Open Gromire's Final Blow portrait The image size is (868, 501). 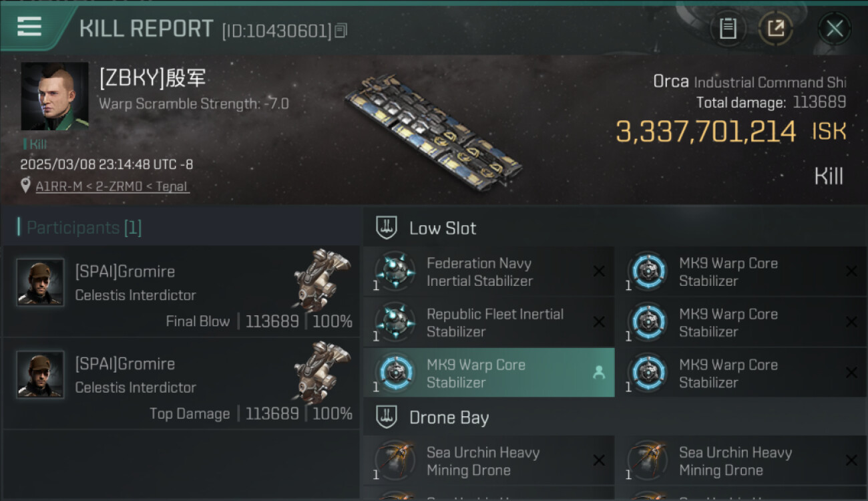40,283
